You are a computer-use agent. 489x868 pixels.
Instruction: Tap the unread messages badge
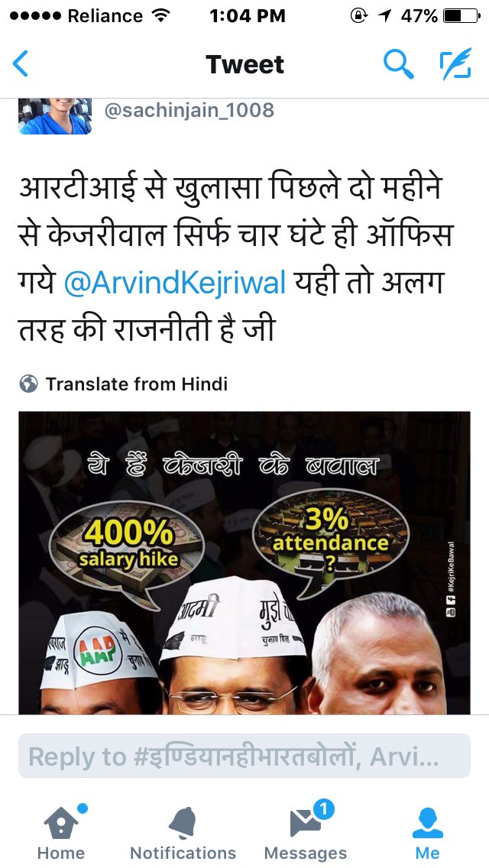(x=323, y=811)
